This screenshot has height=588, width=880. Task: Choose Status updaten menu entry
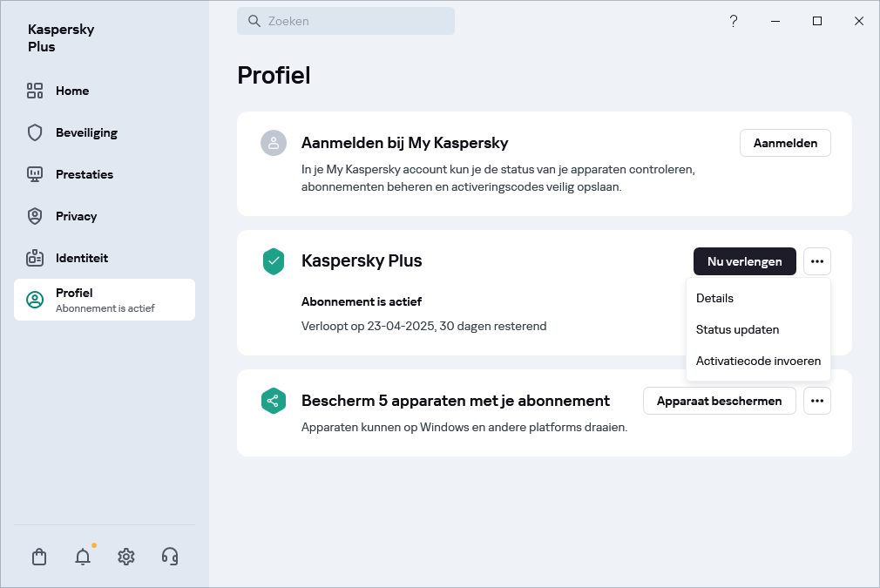point(737,329)
